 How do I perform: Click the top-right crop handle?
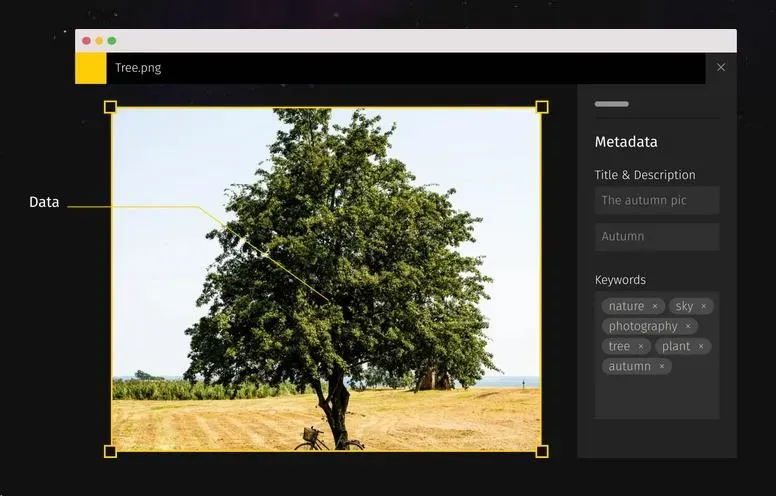point(542,107)
